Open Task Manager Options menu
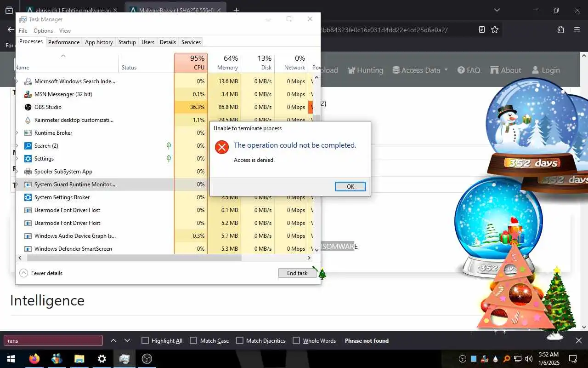The width and height of the screenshot is (588, 368). pyautogui.click(x=43, y=30)
